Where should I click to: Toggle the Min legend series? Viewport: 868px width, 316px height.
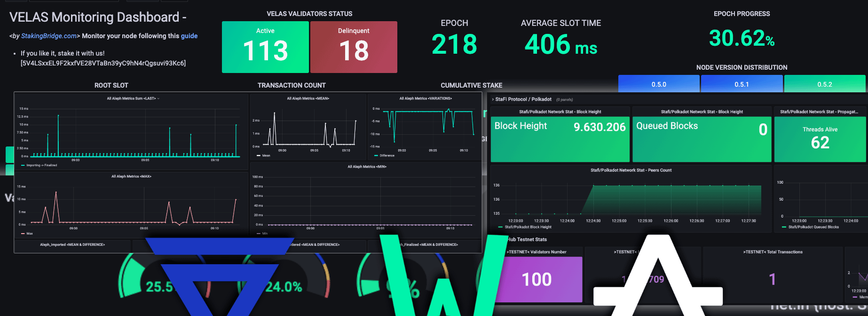pos(262,234)
